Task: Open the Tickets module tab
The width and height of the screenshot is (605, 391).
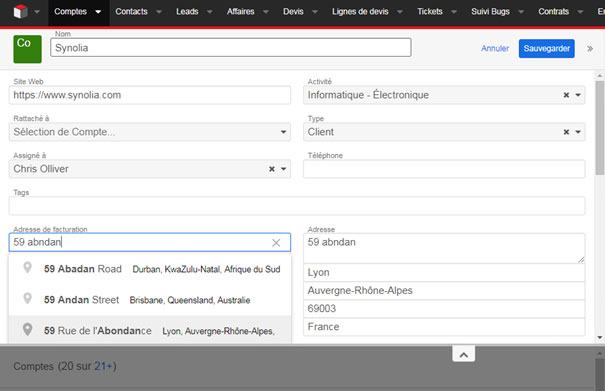Action: (430, 12)
